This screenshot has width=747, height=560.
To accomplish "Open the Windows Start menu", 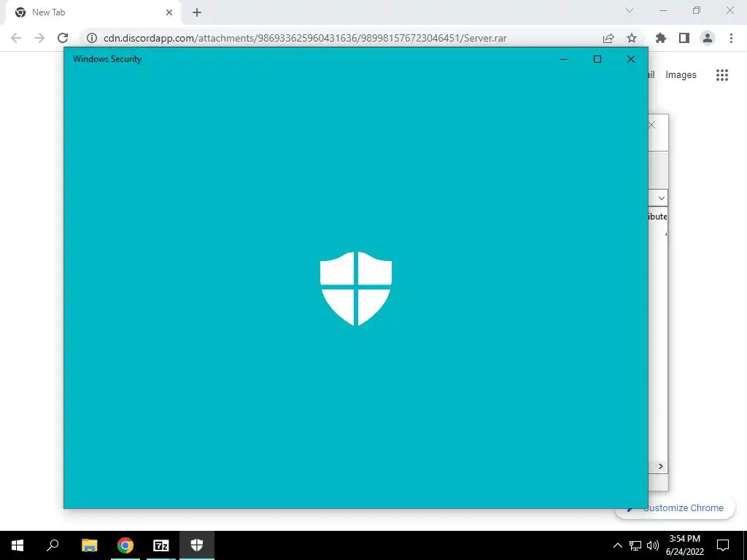I will (x=18, y=545).
